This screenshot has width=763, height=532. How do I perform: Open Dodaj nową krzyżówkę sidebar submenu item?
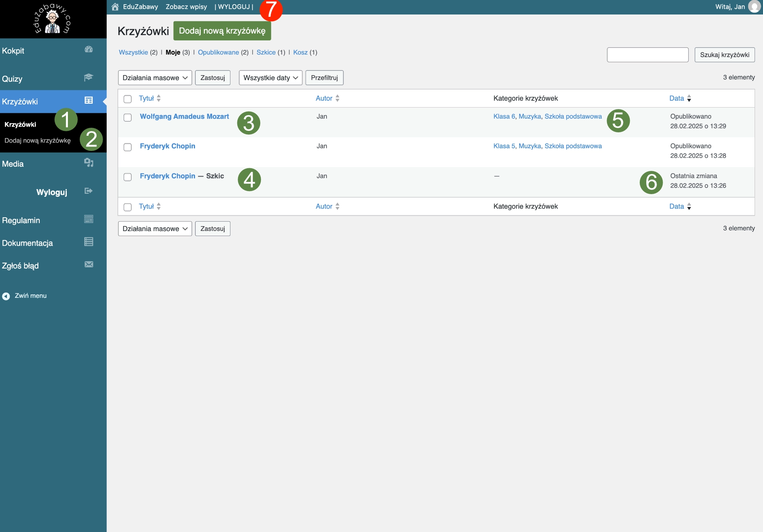pos(38,141)
